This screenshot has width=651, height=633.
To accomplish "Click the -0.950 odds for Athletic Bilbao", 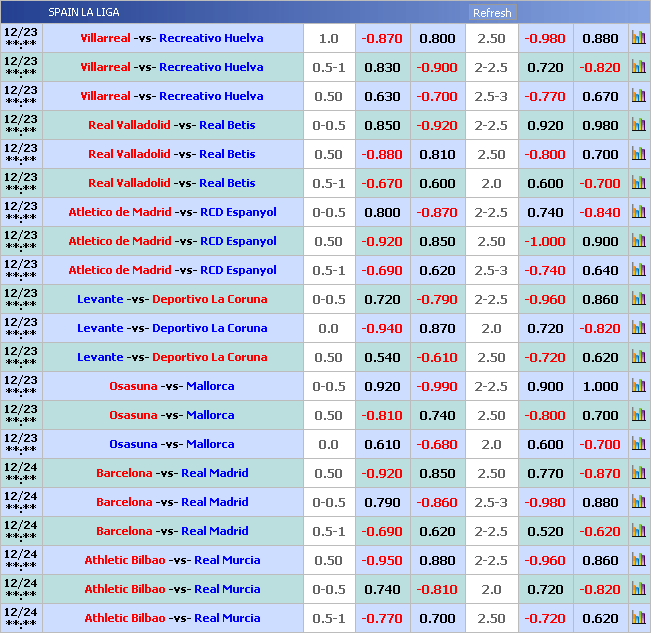I will (382, 560).
